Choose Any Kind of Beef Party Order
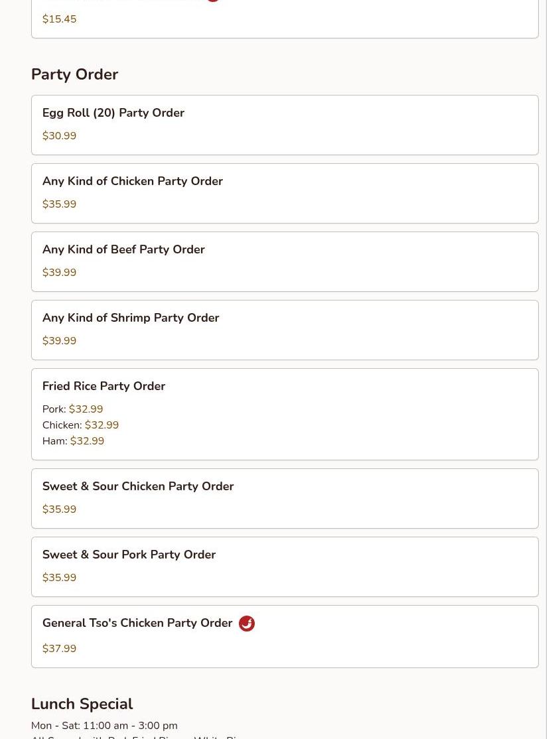Viewport: 560px width, 739px height. (x=123, y=250)
